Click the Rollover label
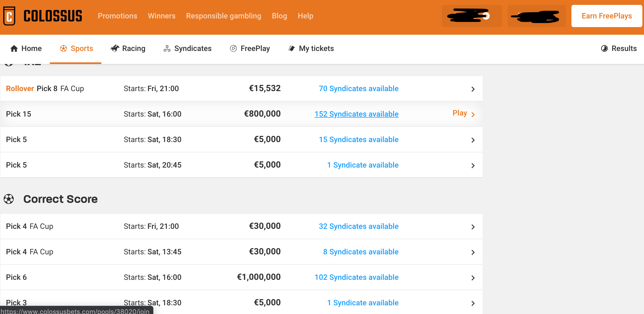This screenshot has width=644, height=314. (x=20, y=88)
